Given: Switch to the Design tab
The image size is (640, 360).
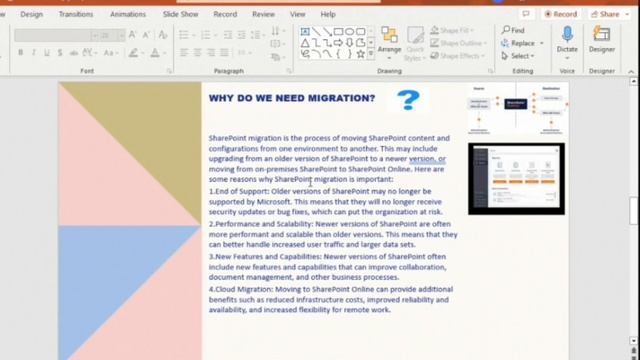Looking at the screenshot, I should click(31, 14).
